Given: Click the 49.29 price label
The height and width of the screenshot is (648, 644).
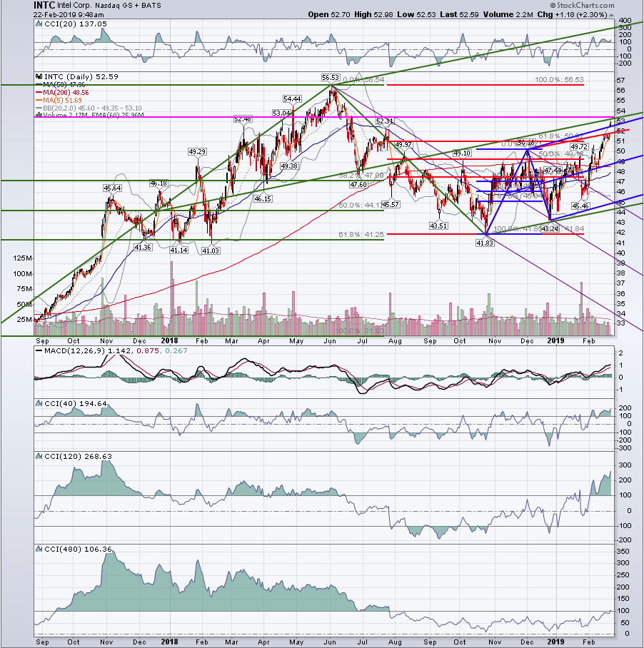Looking at the screenshot, I should (x=197, y=152).
